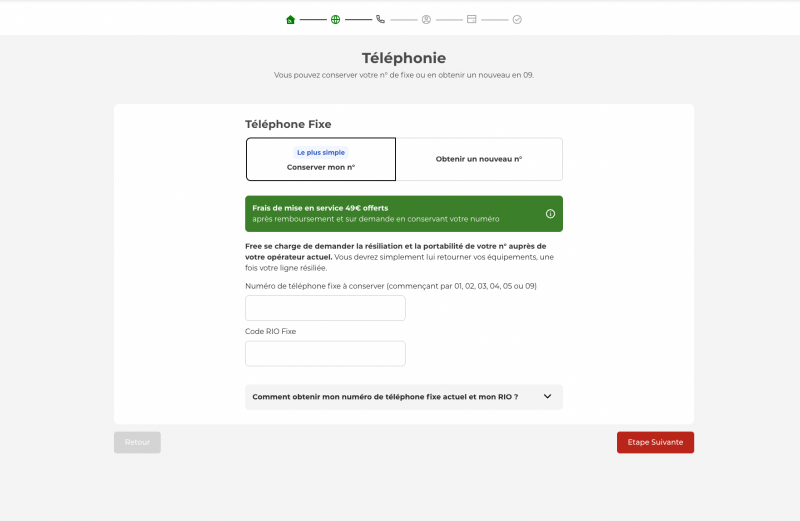This screenshot has height=521, width=800.
Task: Select the "Conserver mon n°" option
Action: click(x=321, y=167)
